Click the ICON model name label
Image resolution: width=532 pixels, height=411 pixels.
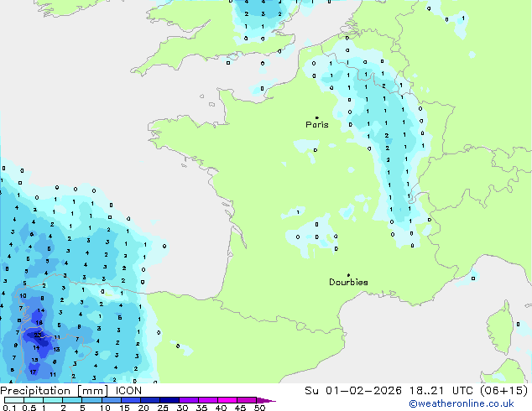[128, 391]
